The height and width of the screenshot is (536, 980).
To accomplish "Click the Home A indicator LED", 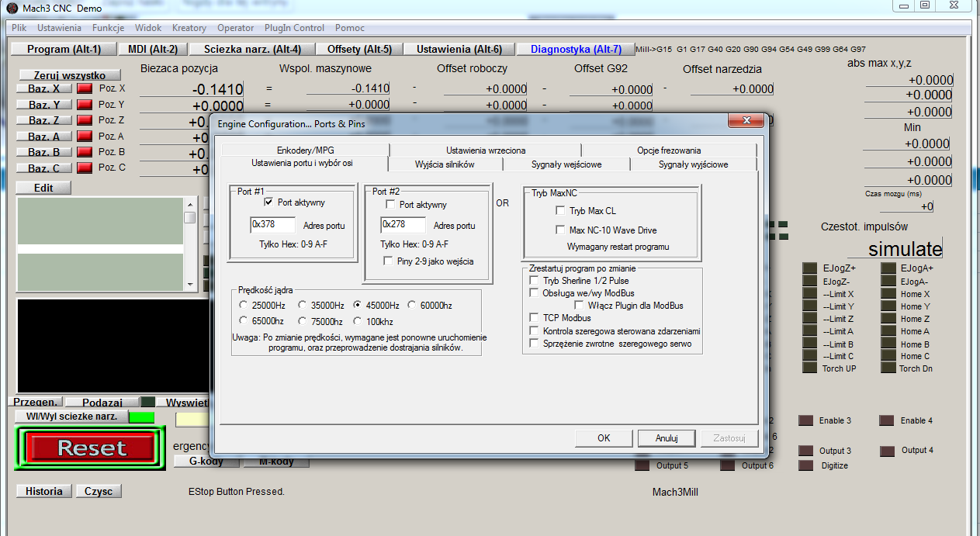I will 888,331.
